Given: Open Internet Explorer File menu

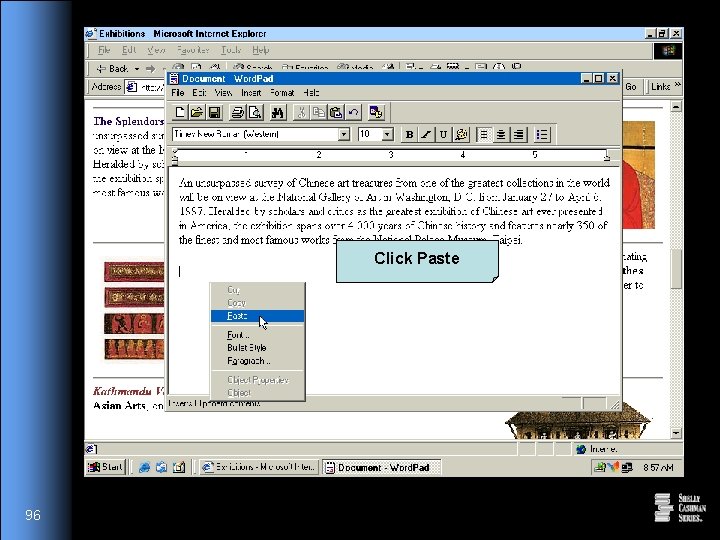Looking at the screenshot, I should (x=104, y=50).
